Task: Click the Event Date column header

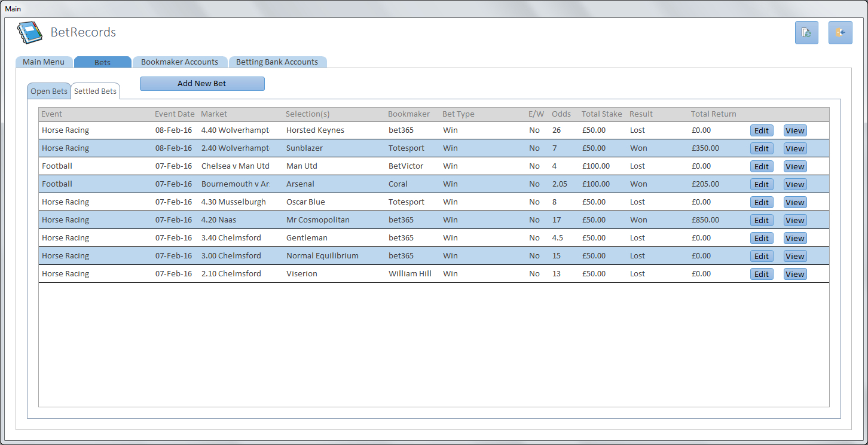Action: pos(175,114)
